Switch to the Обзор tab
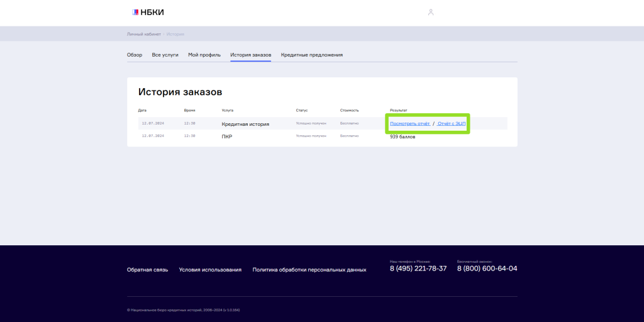Image resolution: width=644 pixels, height=322 pixels. click(135, 55)
